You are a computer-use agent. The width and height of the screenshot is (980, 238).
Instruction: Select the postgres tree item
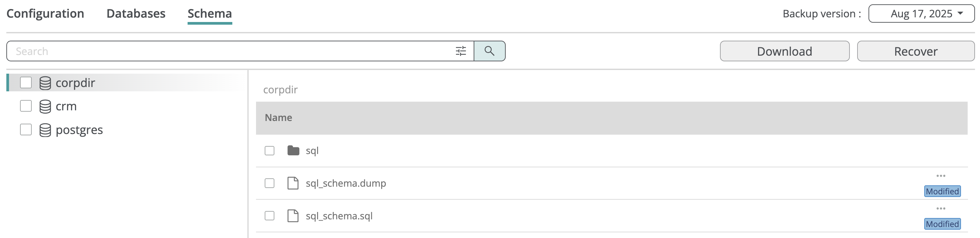(79, 130)
